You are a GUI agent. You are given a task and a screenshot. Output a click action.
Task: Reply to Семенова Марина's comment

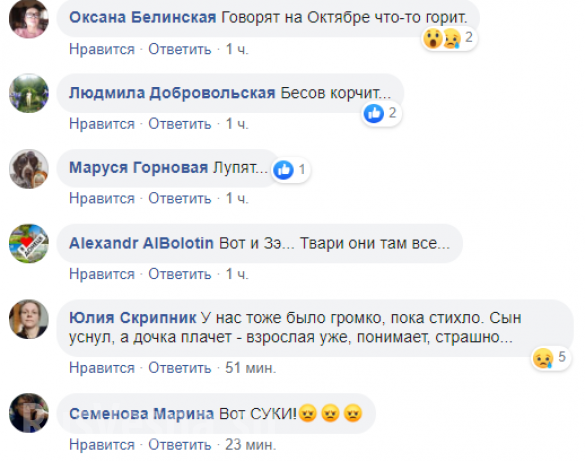pos(180,445)
